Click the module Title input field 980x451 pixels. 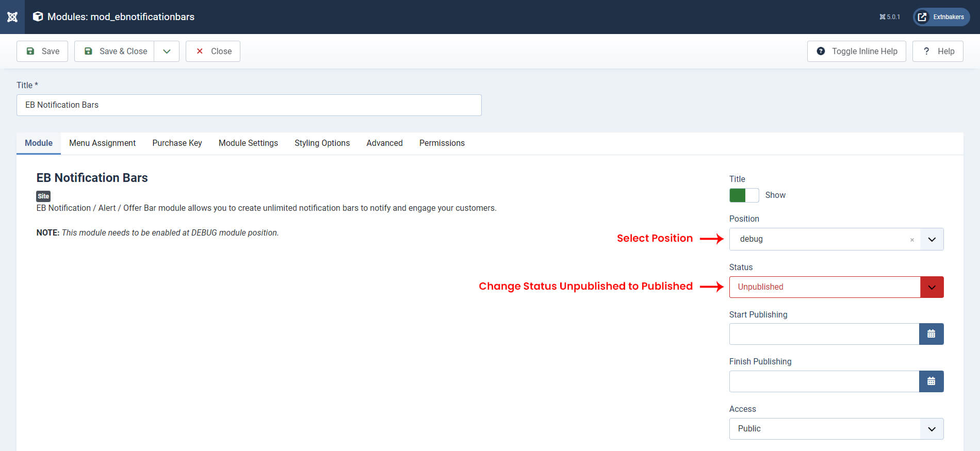[249, 105]
